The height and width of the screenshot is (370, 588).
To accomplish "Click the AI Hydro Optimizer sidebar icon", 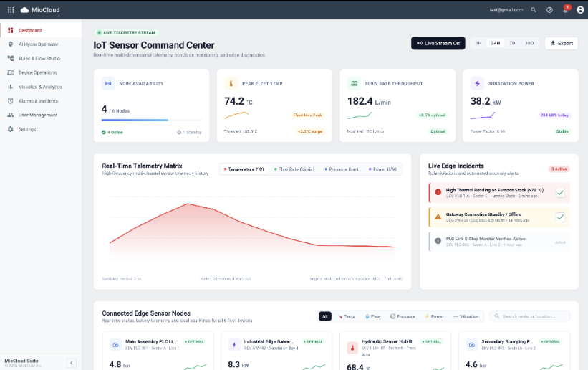I will point(11,44).
